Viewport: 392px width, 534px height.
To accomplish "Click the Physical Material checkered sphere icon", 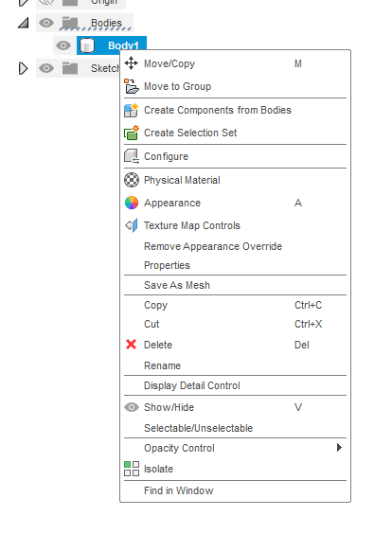I will tap(131, 180).
